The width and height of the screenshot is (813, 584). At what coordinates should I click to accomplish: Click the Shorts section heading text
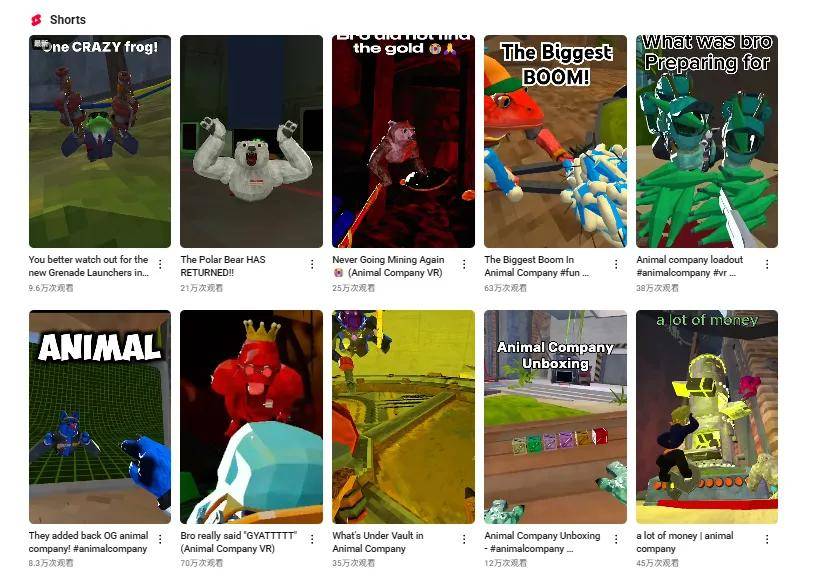(x=68, y=20)
